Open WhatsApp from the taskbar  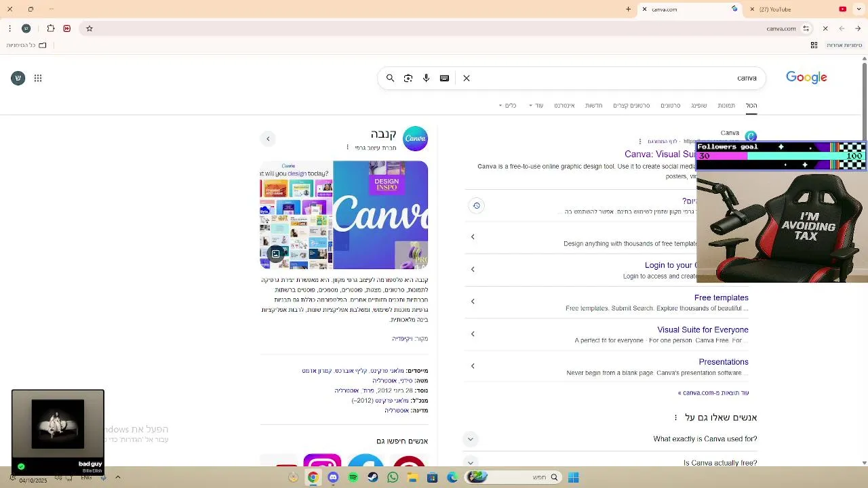(x=393, y=477)
